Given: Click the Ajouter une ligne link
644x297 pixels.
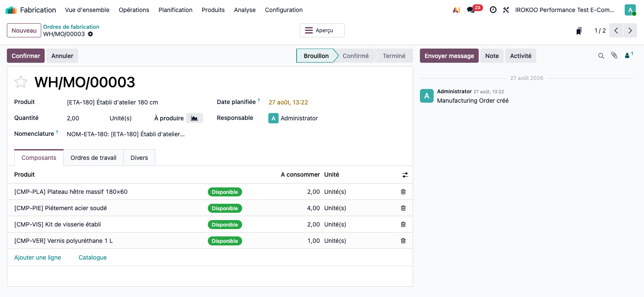Looking at the screenshot, I should pos(38,257).
